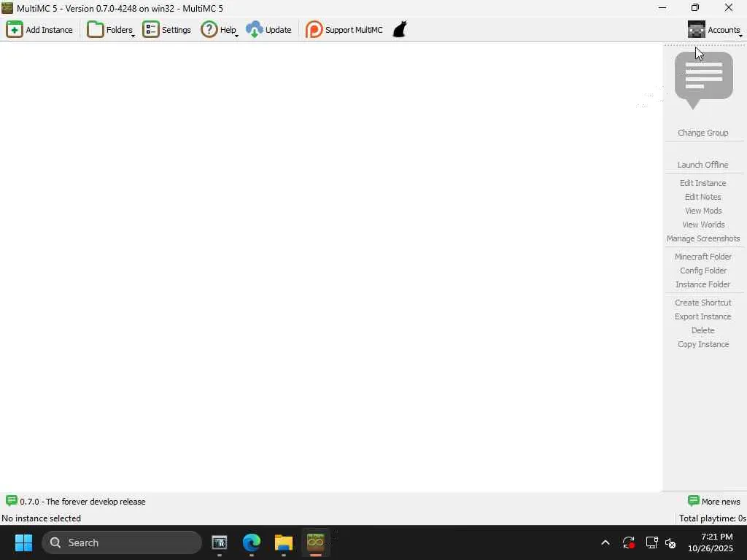Click the sync status tray icon
This screenshot has height=560, width=747.
pyautogui.click(x=628, y=542)
